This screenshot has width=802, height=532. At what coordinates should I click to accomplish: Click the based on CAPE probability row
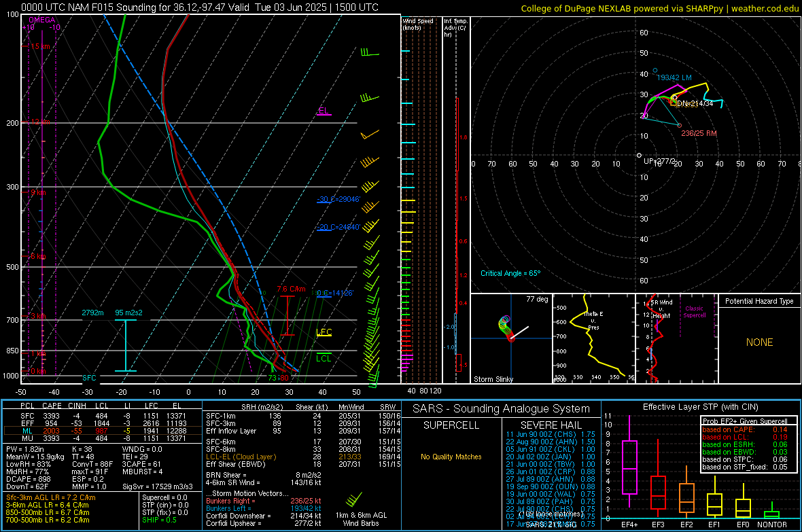745,429
